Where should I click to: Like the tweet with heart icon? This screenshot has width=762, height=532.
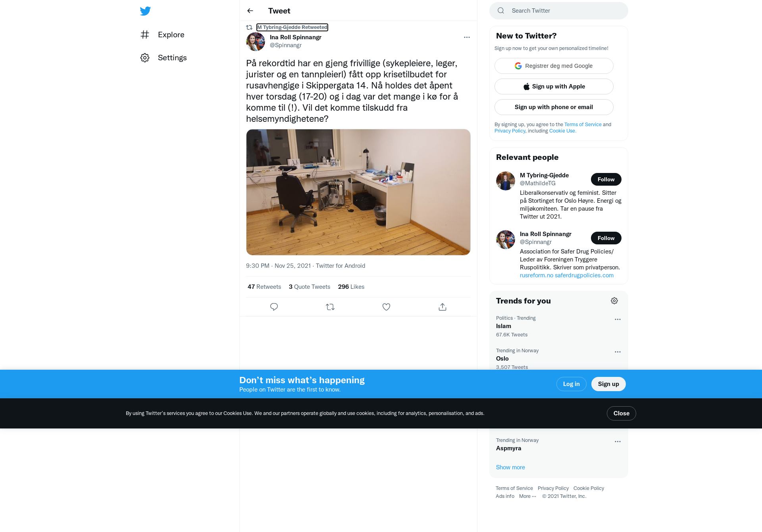[x=386, y=307]
